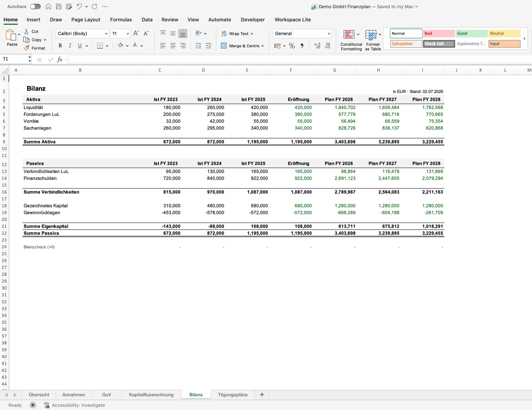Viewport: 532px width, 410px height.
Task: Click the Cut scissors icon
Action: pyautogui.click(x=27, y=31)
